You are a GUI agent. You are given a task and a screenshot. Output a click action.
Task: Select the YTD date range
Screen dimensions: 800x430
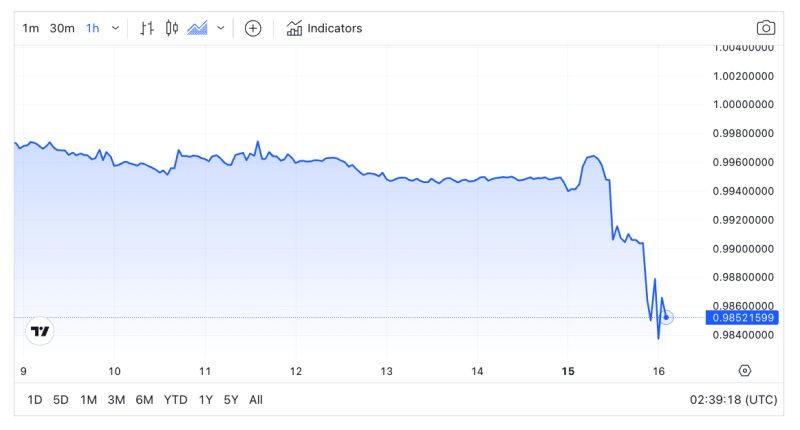(x=175, y=400)
